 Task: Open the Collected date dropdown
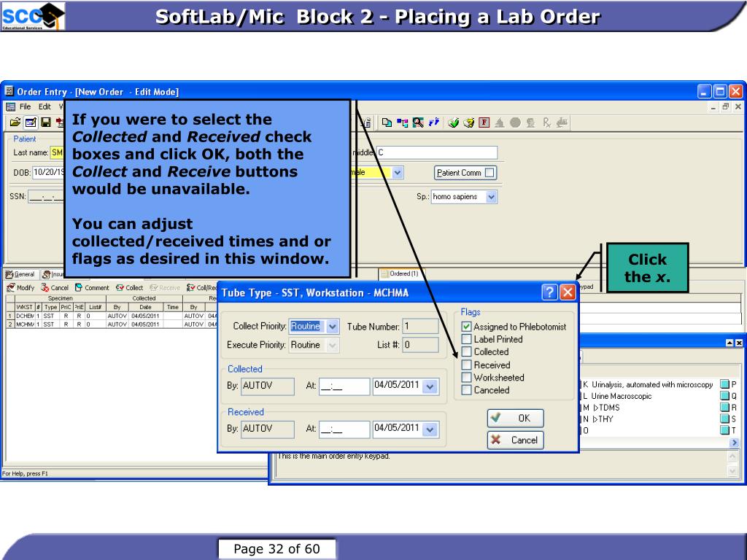[x=430, y=386]
